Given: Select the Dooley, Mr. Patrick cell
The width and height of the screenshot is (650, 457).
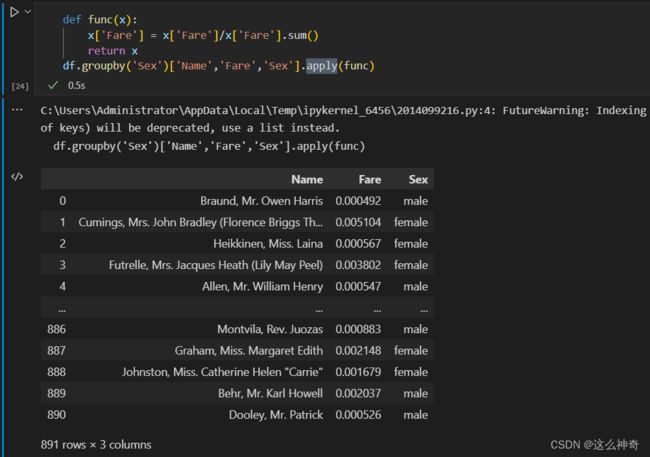Looking at the screenshot, I should tap(276, 415).
